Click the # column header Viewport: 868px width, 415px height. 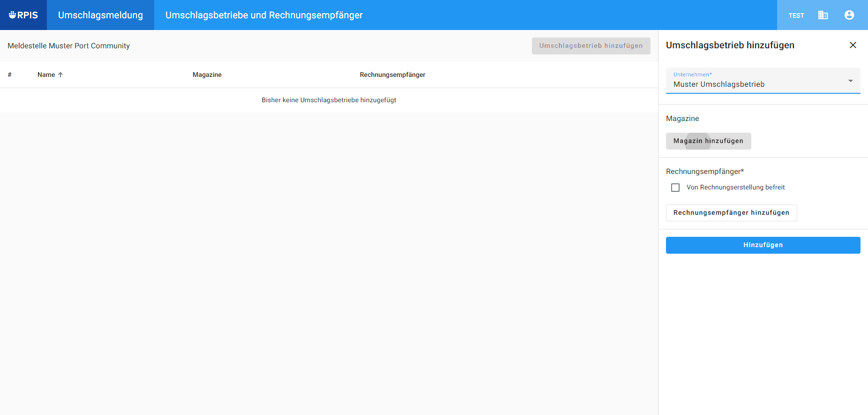[9, 75]
